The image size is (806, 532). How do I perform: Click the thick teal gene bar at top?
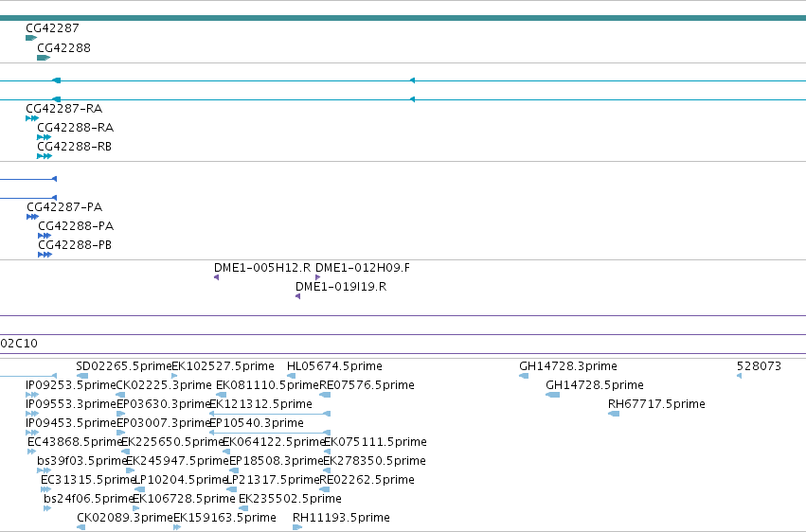tap(403, 18)
